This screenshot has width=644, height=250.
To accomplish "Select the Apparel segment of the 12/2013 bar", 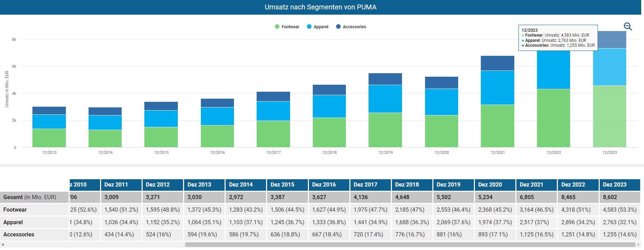I will click(x=49, y=122).
